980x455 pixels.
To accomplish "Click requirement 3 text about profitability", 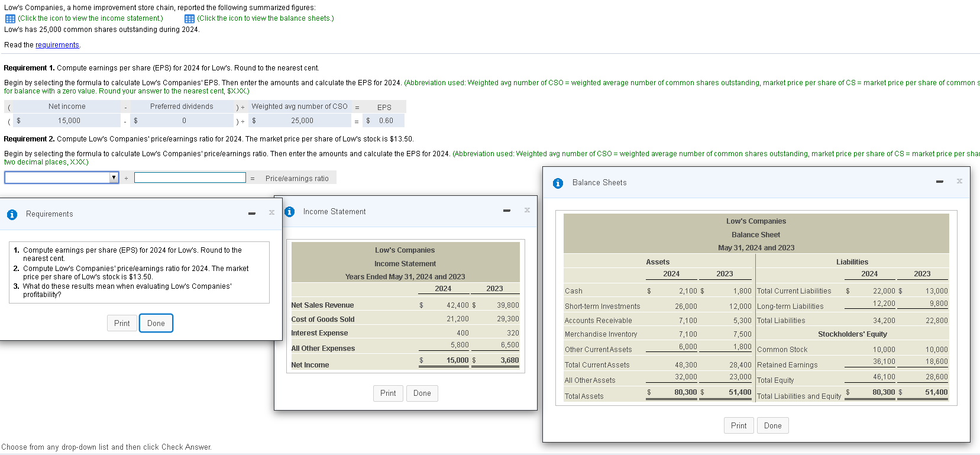I will click(x=127, y=291).
